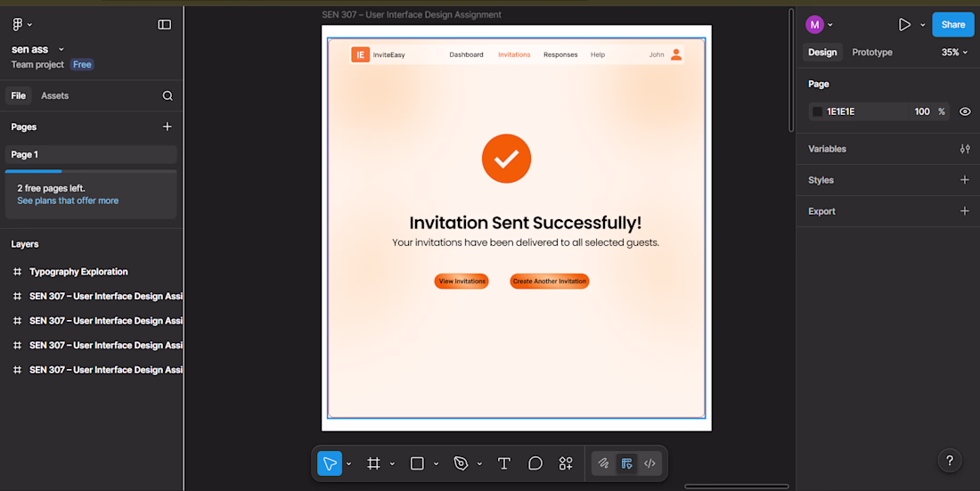
Task: Switch to Dev Mode
Action: click(x=650, y=463)
